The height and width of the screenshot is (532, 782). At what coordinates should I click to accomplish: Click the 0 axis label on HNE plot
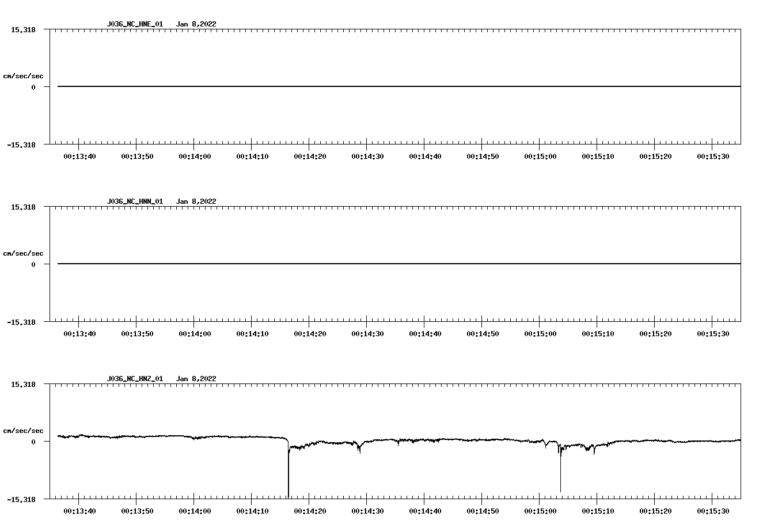point(33,87)
